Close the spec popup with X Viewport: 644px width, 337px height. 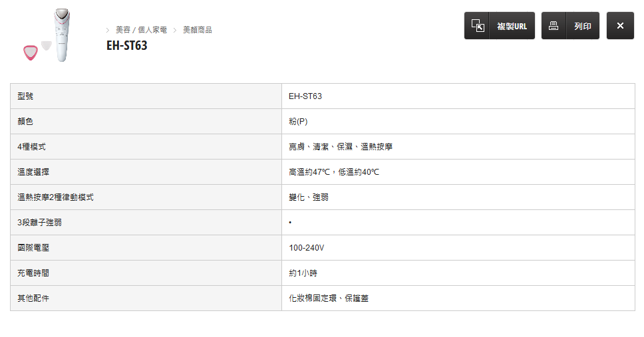click(x=620, y=26)
